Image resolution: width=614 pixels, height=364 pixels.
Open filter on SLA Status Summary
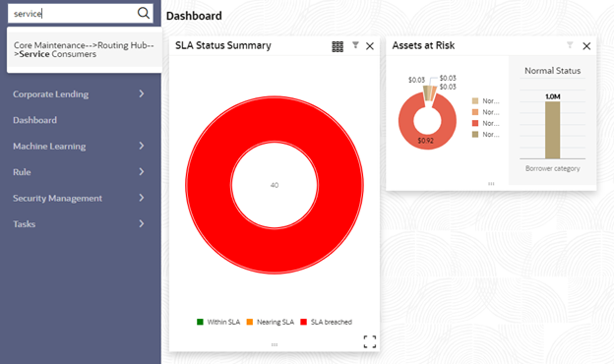tap(355, 45)
